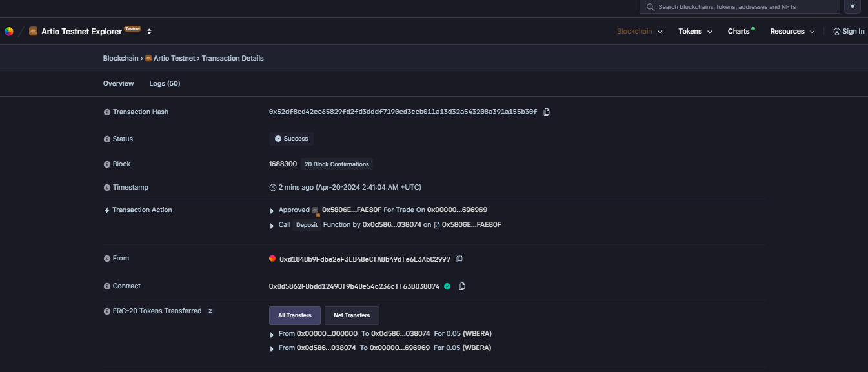The height and width of the screenshot is (372, 868).
Task: Open sender address 0x00000...000000 in transfers
Action: pyautogui.click(x=327, y=334)
